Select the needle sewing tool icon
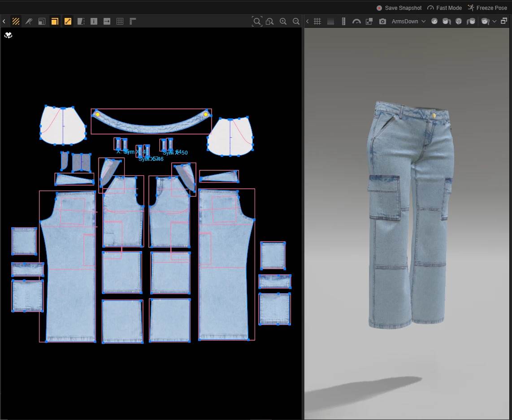The height and width of the screenshot is (420, 512). pos(29,22)
